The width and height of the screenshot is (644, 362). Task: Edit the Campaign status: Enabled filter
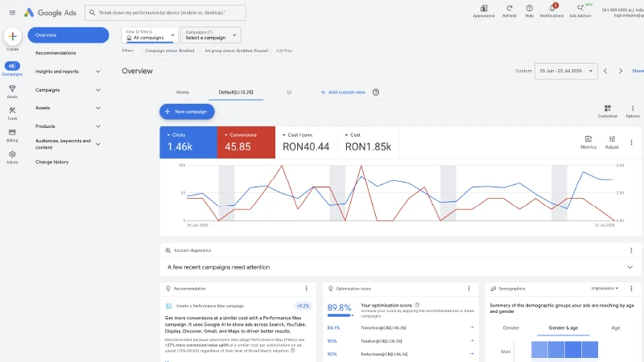[x=170, y=51]
